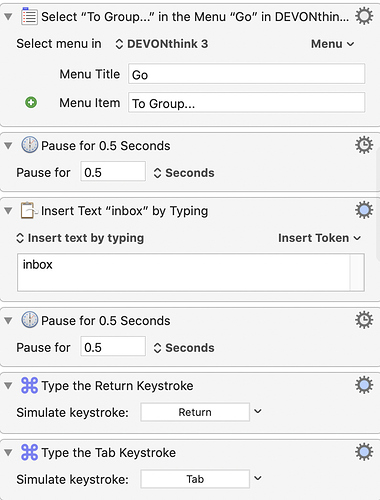The image size is (380, 500).
Task: Open gear menu of Insert Text action
Action: coord(364,210)
